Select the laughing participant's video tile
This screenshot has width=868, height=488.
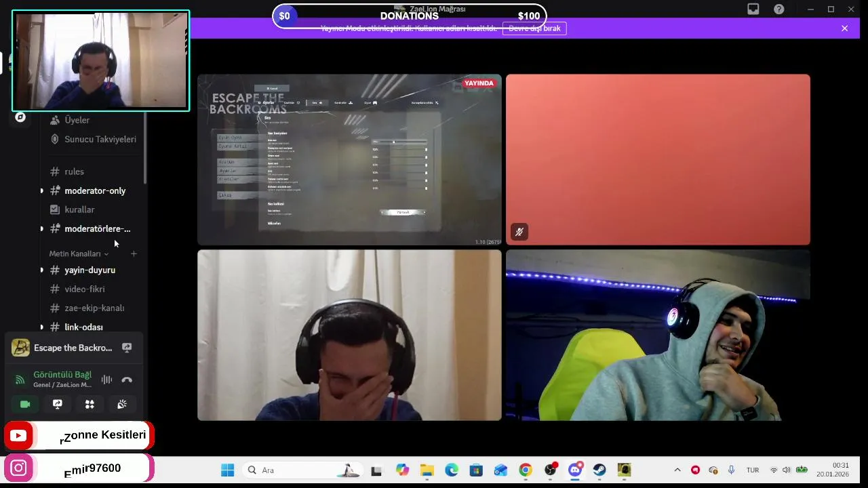click(349, 335)
